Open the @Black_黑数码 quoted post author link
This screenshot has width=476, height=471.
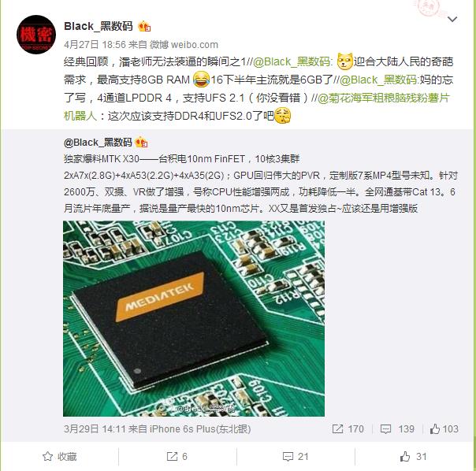click(98, 143)
